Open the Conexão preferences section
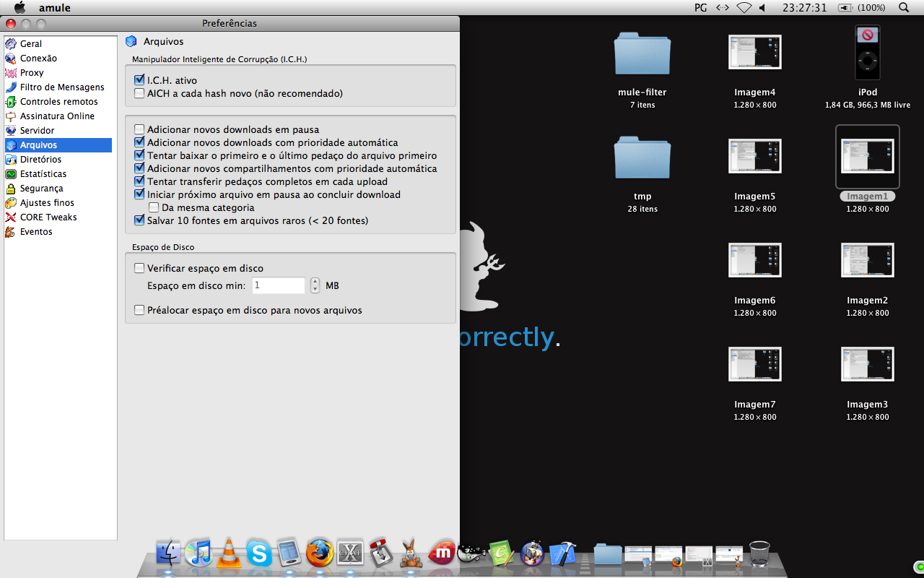Viewport: 924px width, 578px height. pyautogui.click(x=38, y=59)
